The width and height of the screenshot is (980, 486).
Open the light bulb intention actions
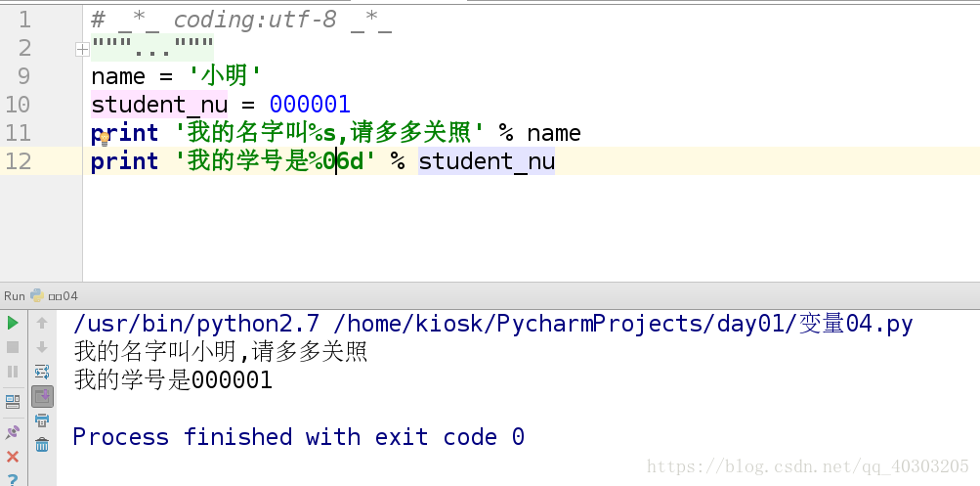105,139
